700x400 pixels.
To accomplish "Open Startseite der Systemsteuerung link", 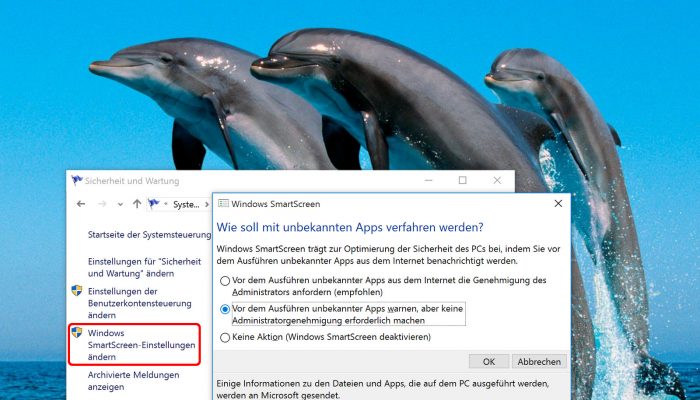I will 150,235.
